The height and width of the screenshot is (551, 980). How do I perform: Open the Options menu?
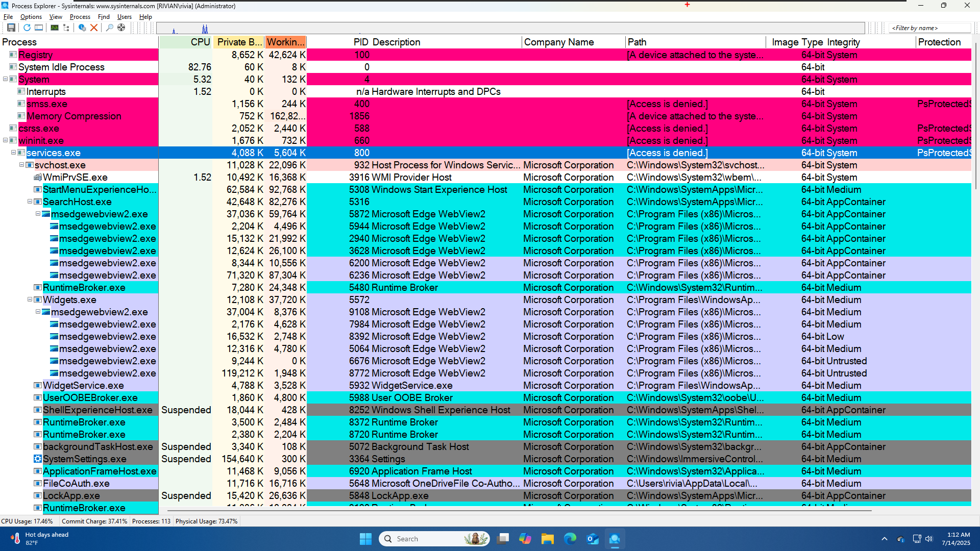point(31,17)
